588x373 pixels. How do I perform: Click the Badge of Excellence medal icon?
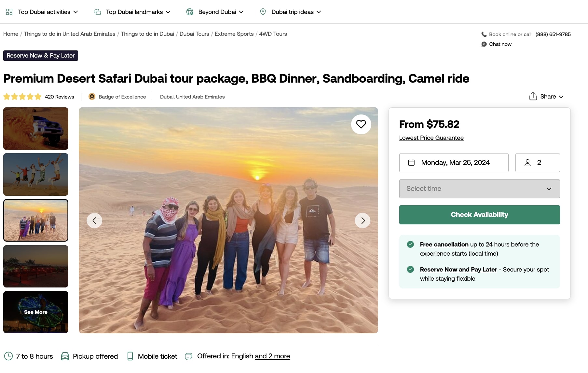(x=92, y=97)
